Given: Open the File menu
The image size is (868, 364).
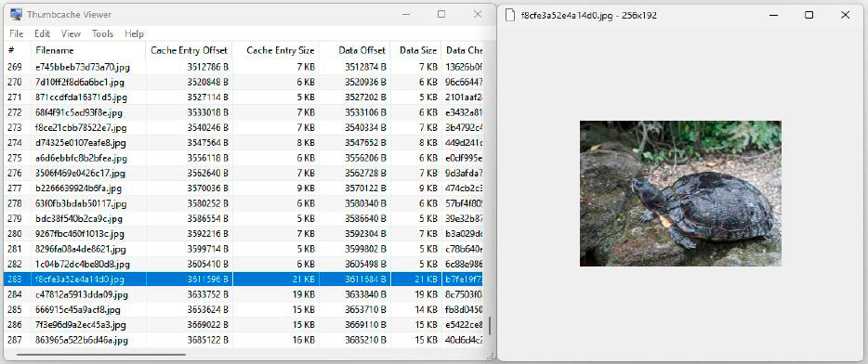Looking at the screenshot, I should [16, 33].
